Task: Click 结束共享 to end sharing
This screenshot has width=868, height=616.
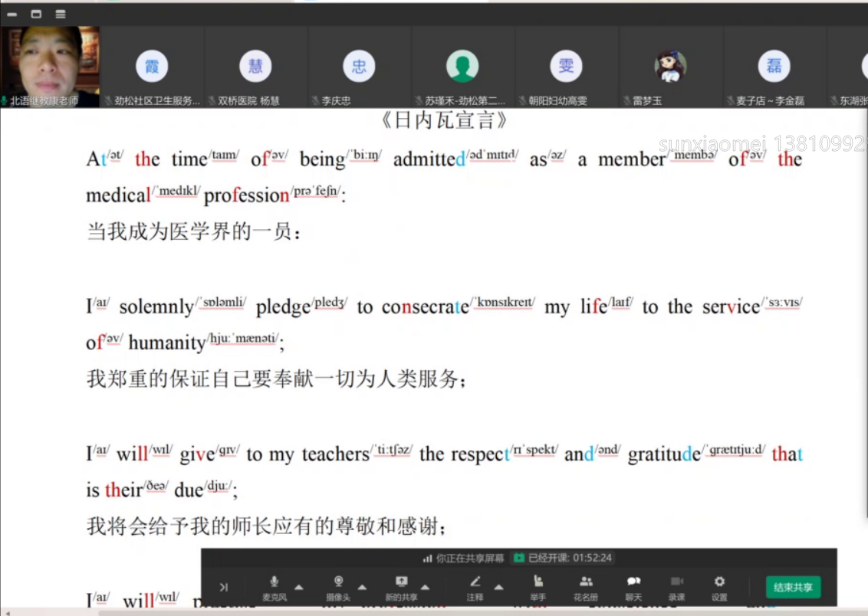Action: point(793,588)
